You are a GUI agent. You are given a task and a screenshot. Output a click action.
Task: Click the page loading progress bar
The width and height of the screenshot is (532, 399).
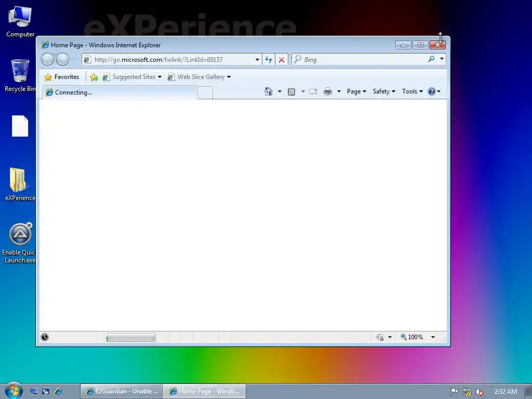[x=130, y=338]
